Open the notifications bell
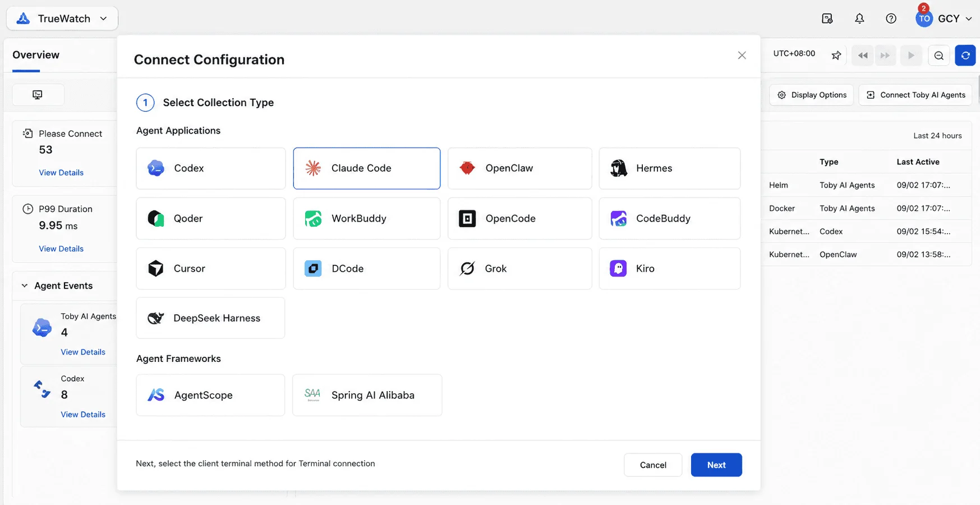 point(859,19)
